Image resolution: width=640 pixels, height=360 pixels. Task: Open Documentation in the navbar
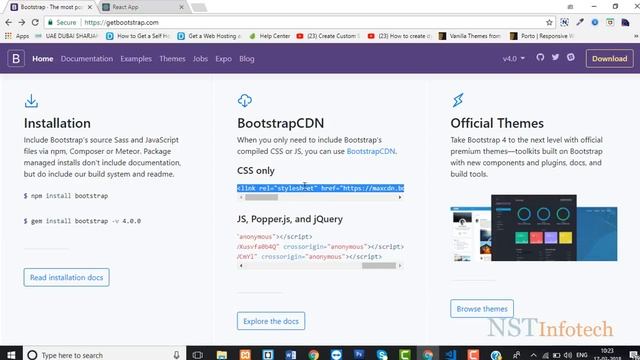[87, 58]
